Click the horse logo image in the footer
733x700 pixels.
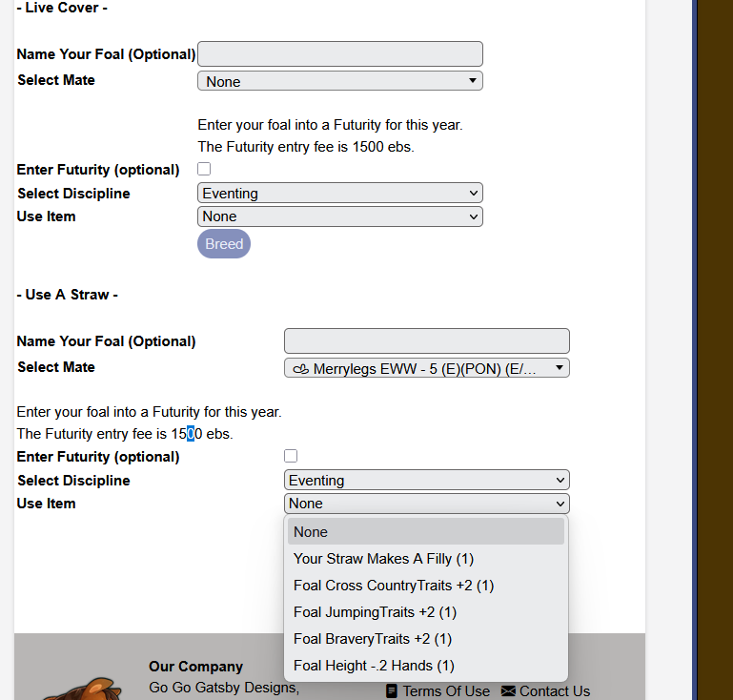pos(82,689)
